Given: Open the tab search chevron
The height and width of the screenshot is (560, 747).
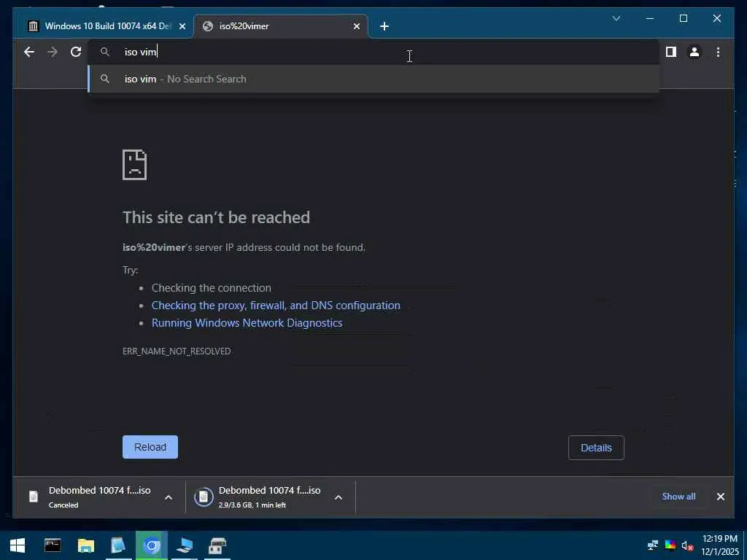Looking at the screenshot, I should click(x=616, y=18).
